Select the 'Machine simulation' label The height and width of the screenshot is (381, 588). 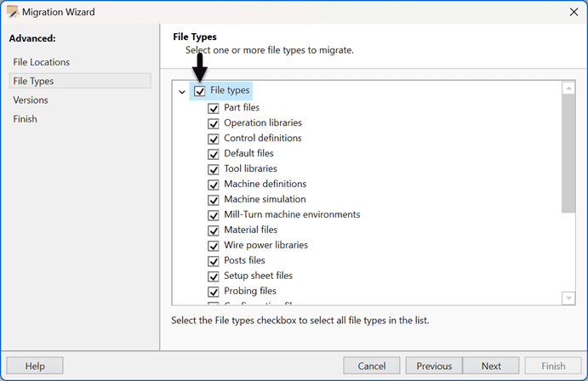(x=265, y=199)
